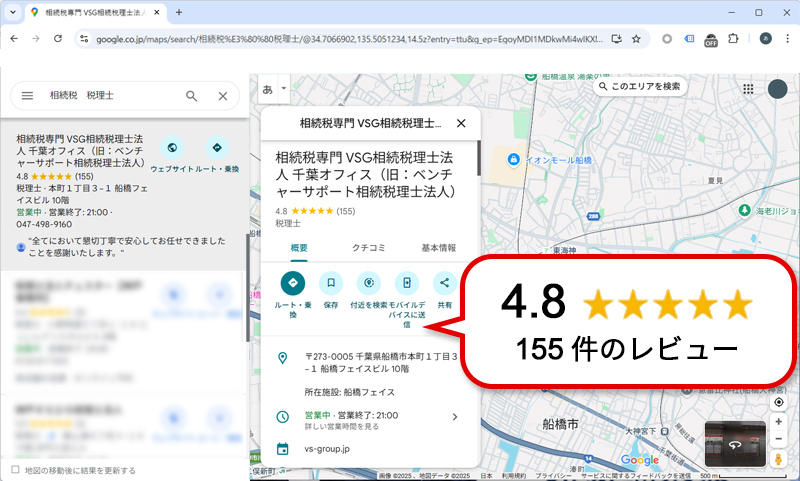Reload the page with the refresh icon
Image resolution: width=800 pixels, height=481 pixels.
(x=58, y=39)
